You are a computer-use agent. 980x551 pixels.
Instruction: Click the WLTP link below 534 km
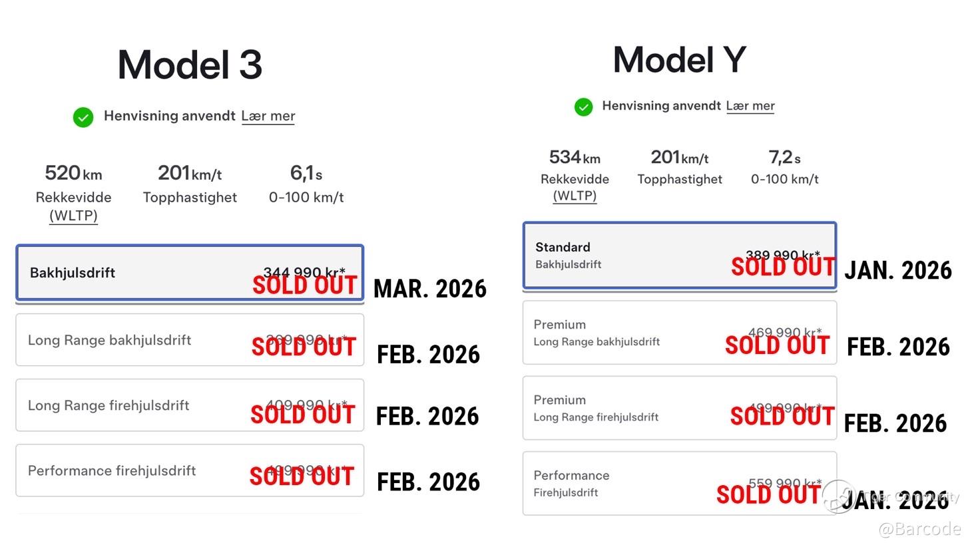coord(575,196)
